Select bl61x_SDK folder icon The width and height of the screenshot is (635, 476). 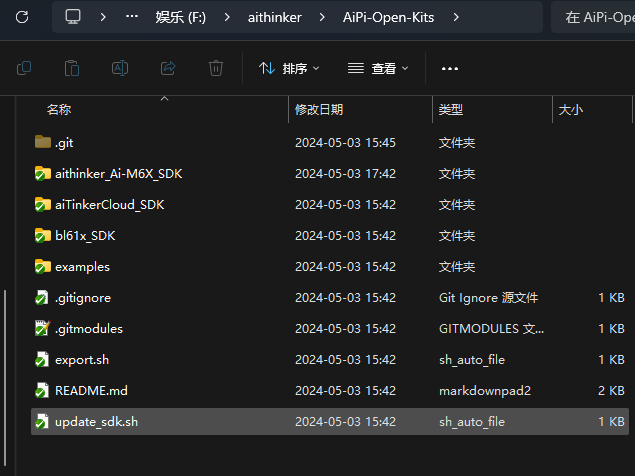[43, 235]
